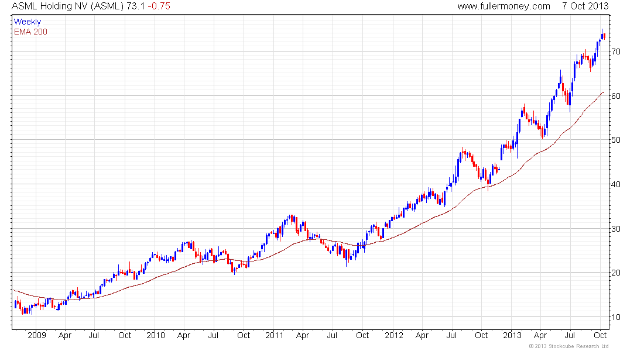Select the blue Weekly interval label
The width and height of the screenshot is (644, 351).
click(28, 22)
